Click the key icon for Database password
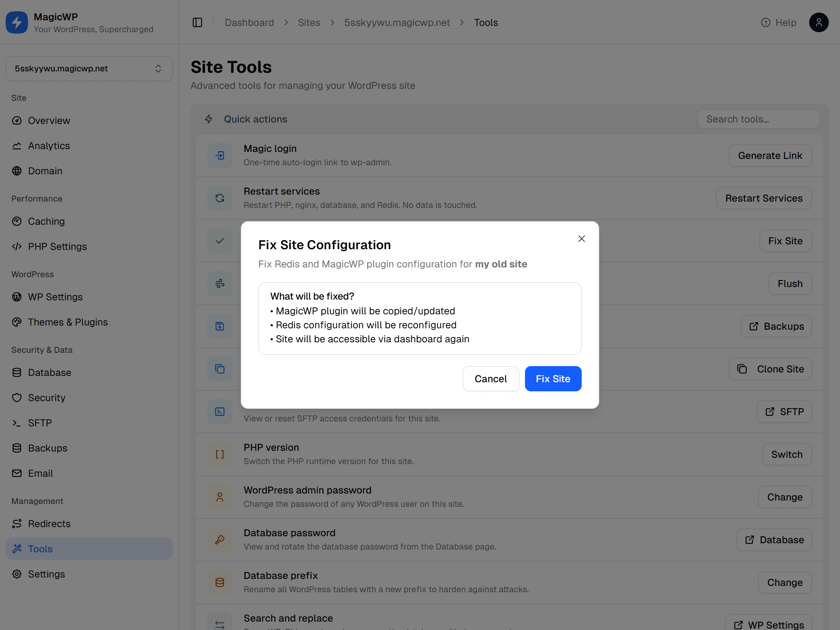 [220, 540]
